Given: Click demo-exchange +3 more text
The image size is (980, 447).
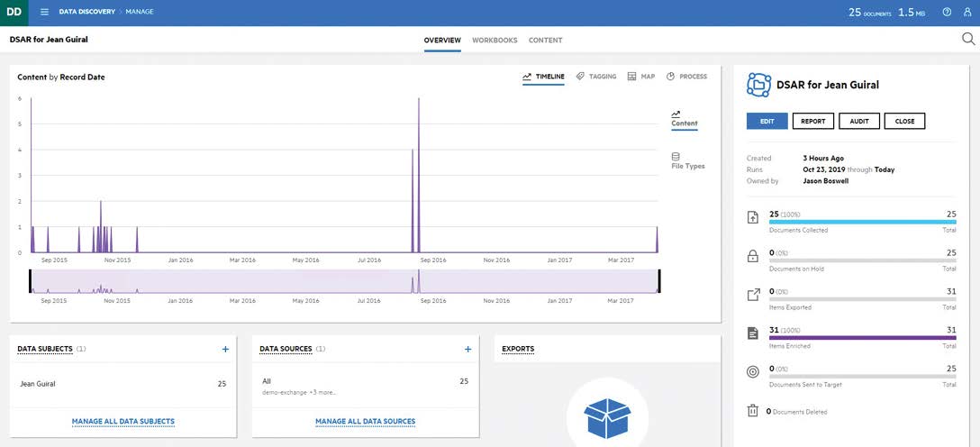Looking at the screenshot, I should (x=299, y=393).
